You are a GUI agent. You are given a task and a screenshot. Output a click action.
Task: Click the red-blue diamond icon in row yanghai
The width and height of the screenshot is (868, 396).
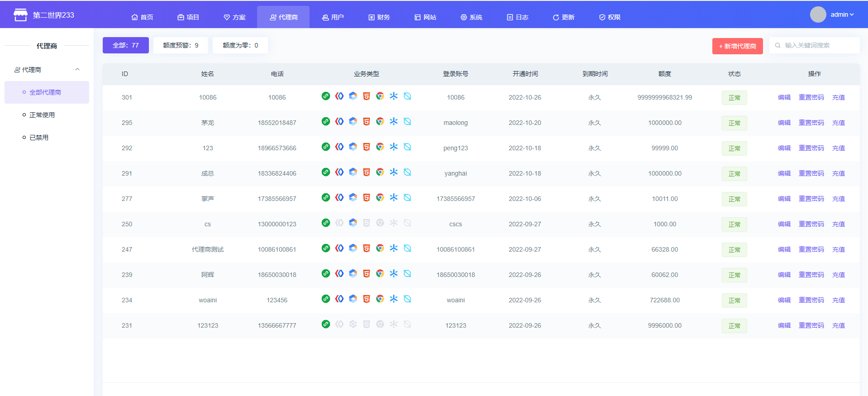(339, 172)
